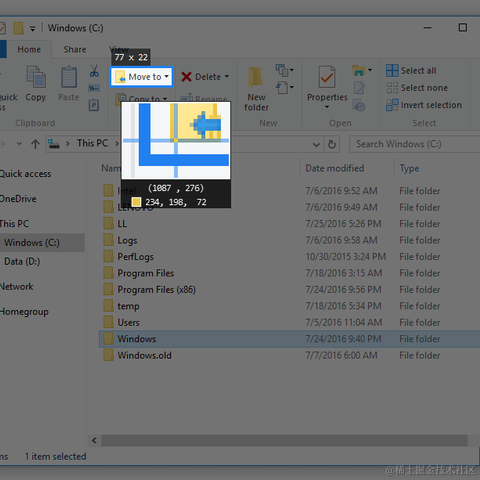
Task: Open the address bar history dropdown
Action: click(x=316, y=144)
